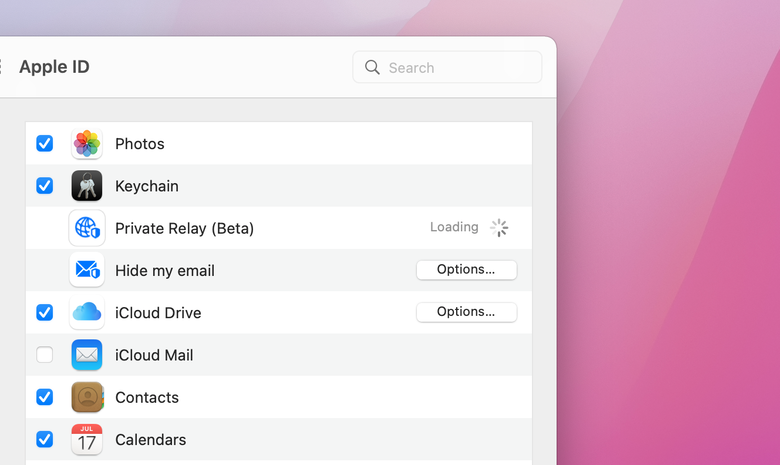Open Options for iCloud Drive
This screenshot has width=780, height=465.
point(467,312)
